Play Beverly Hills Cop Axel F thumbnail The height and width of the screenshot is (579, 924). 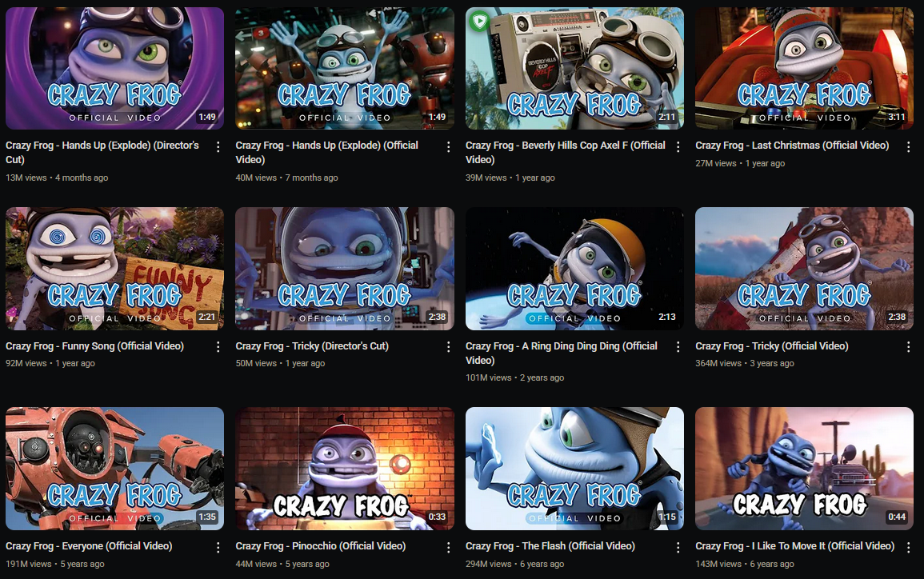574,68
